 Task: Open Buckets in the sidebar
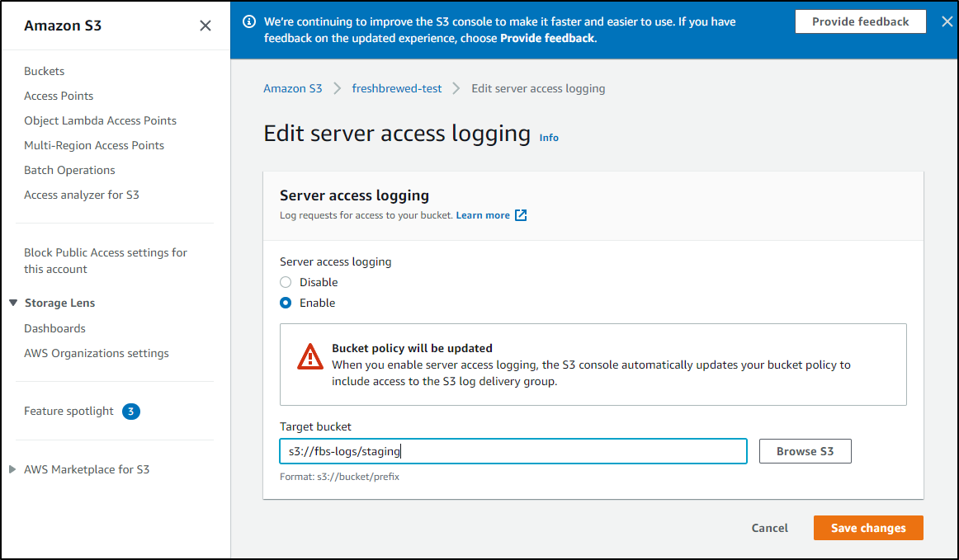point(44,71)
